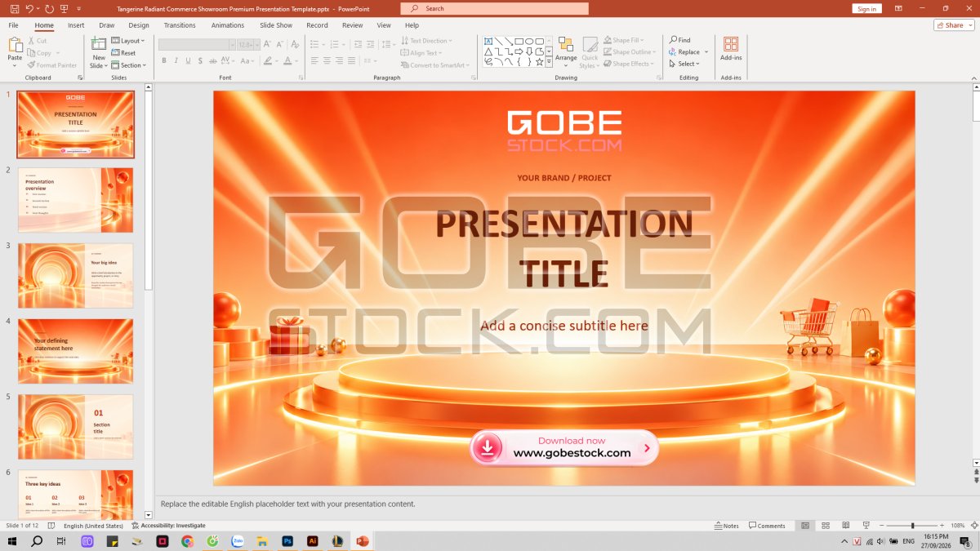
Task: Click the Share button
Action: pos(954,25)
